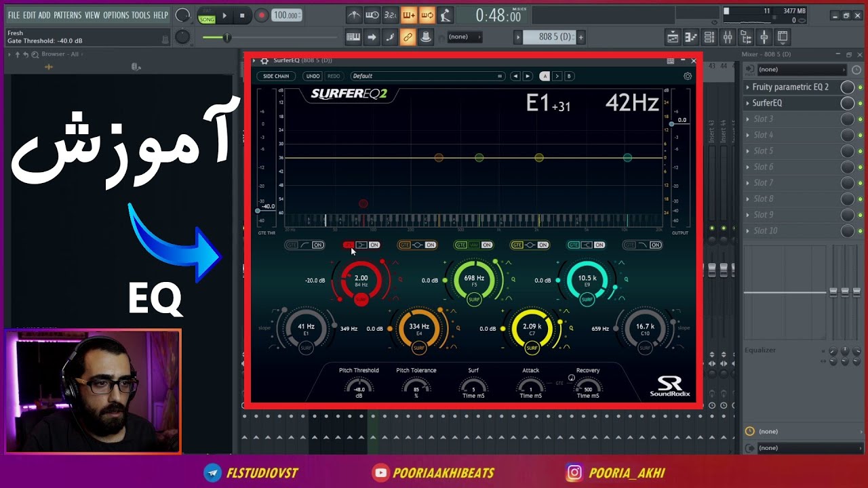868x488 pixels.
Task: Toggle the 3-2-1 countdown icon
Action: pos(391,15)
